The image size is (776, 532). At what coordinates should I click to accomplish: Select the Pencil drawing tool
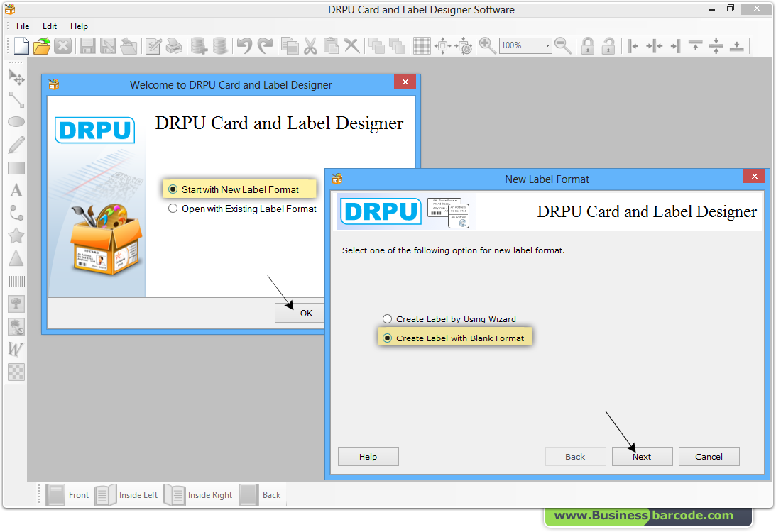click(x=16, y=144)
